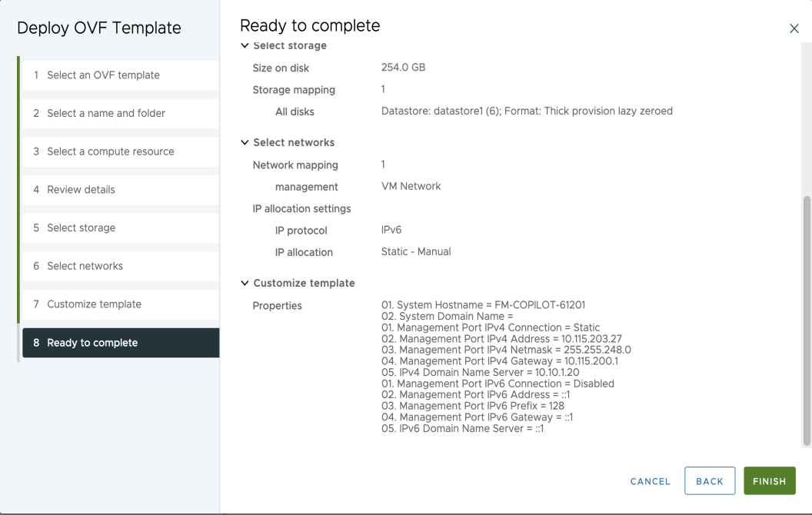Open step 2 Select a name and folder
Viewport: 812px width, 515px height.
point(106,113)
